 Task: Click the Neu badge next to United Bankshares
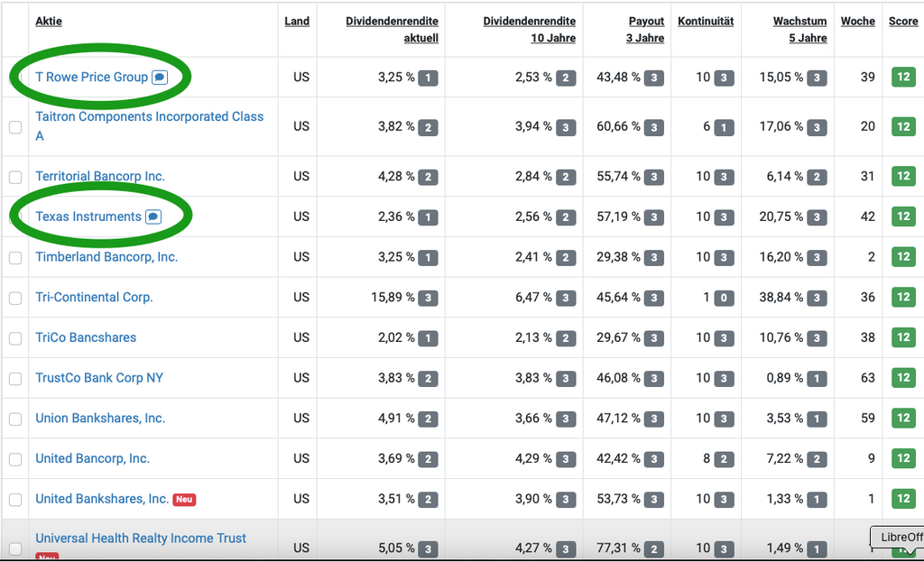(x=184, y=500)
